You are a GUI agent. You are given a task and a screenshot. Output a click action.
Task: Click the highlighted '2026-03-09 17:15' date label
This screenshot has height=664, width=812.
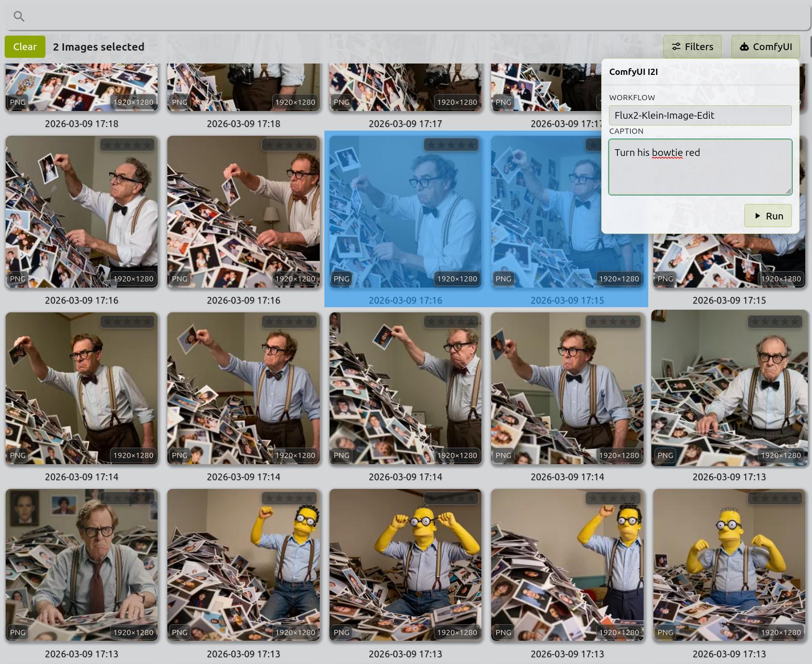click(567, 300)
